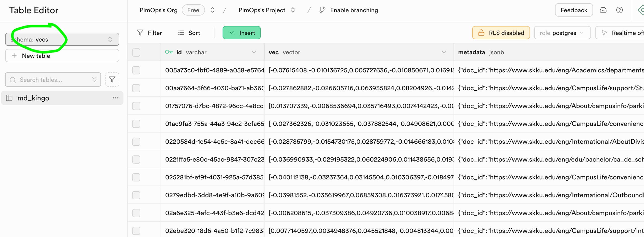Viewport: 644px width, 237px height.
Task: Click the green Insert button
Action: (241, 33)
